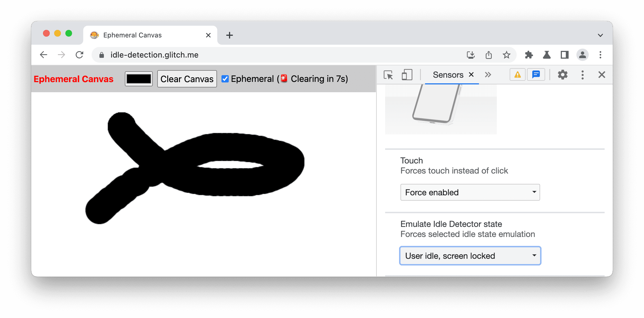Click the Clear Canvas button
The image size is (644, 318).
pyautogui.click(x=187, y=79)
